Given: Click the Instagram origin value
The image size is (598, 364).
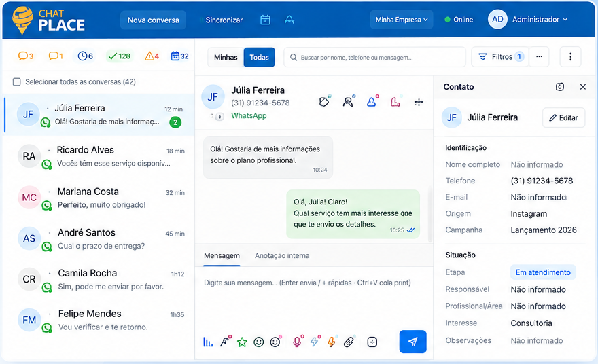Looking at the screenshot, I should click(x=529, y=214).
